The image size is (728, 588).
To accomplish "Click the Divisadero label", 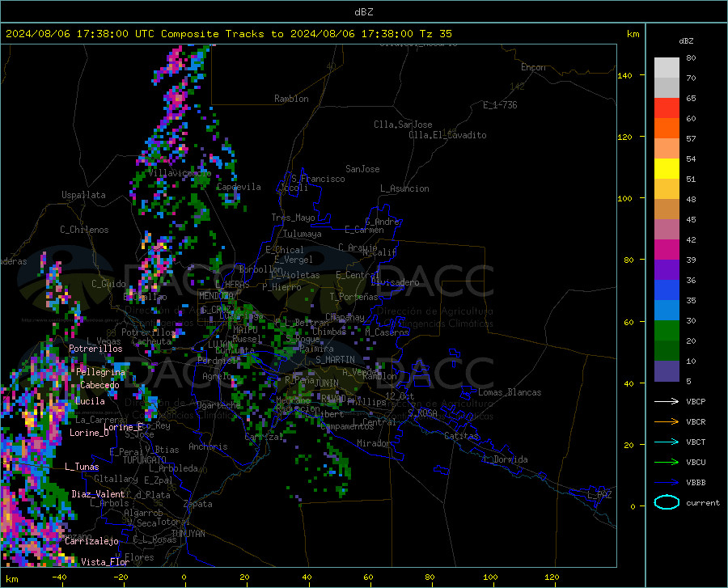I will [395, 282].
